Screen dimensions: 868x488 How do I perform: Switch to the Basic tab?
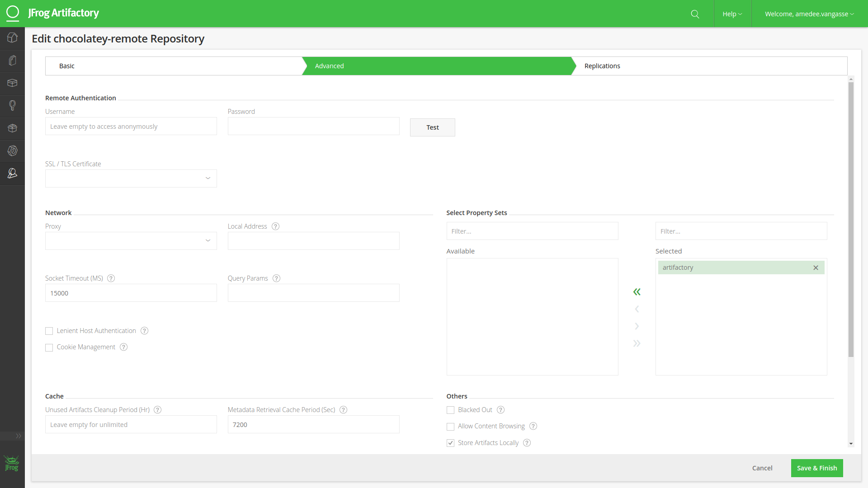[x=174, y=66]
